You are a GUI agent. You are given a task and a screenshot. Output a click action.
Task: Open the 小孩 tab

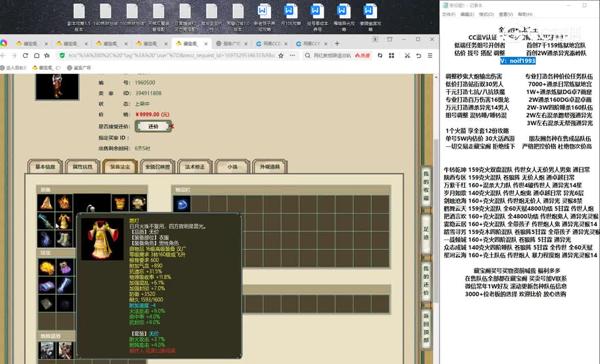pos(232,167)
